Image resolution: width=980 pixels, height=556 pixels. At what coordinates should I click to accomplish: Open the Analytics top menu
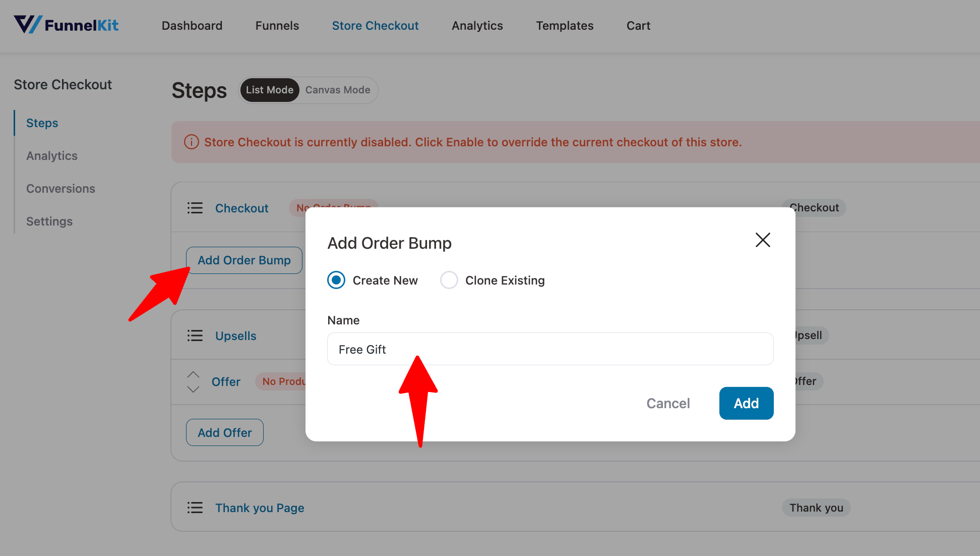pyautogui.click(x=477, y=26)
